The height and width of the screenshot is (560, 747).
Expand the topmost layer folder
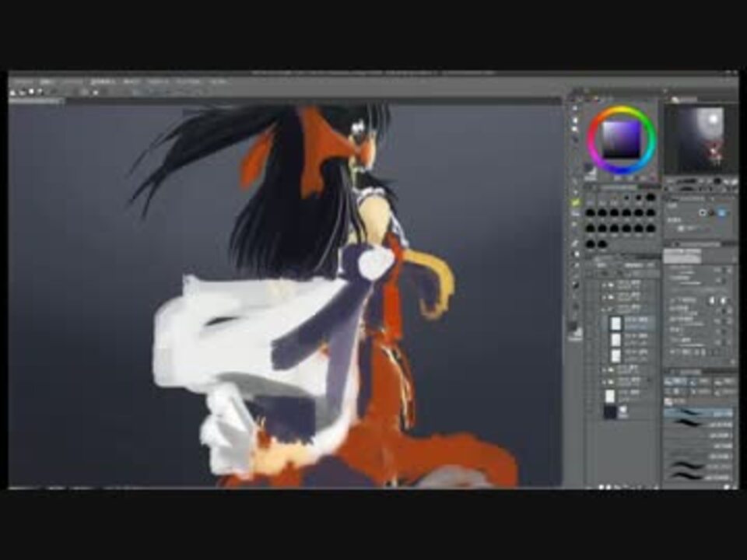(604, 285)
